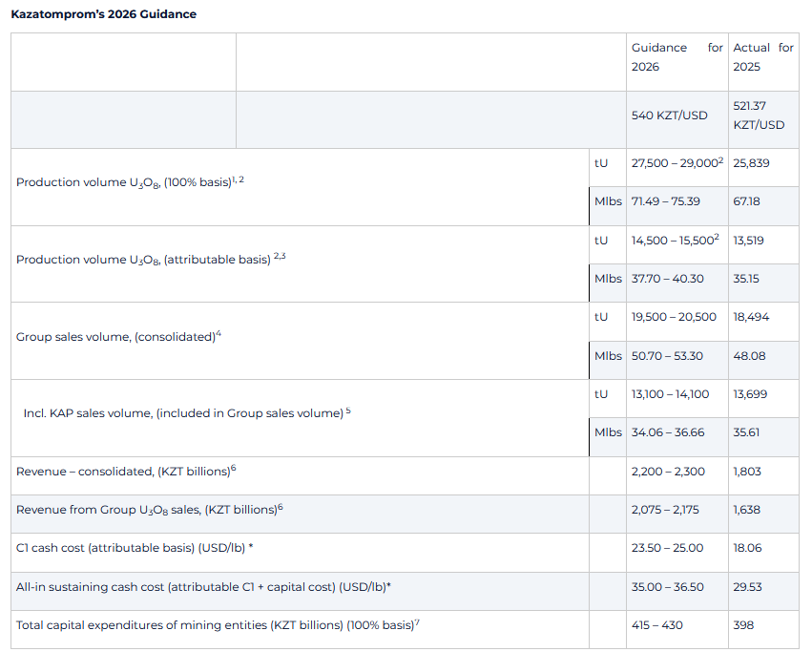Click the Group sales volume (consolidated) label
The width and height of the screenshot is (812, 652).
point(118,336)
